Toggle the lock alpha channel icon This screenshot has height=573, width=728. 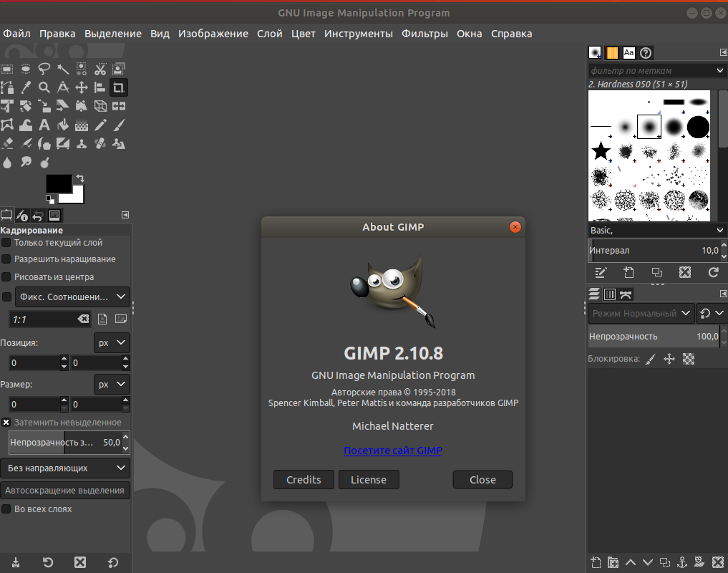tap(689, 359)
